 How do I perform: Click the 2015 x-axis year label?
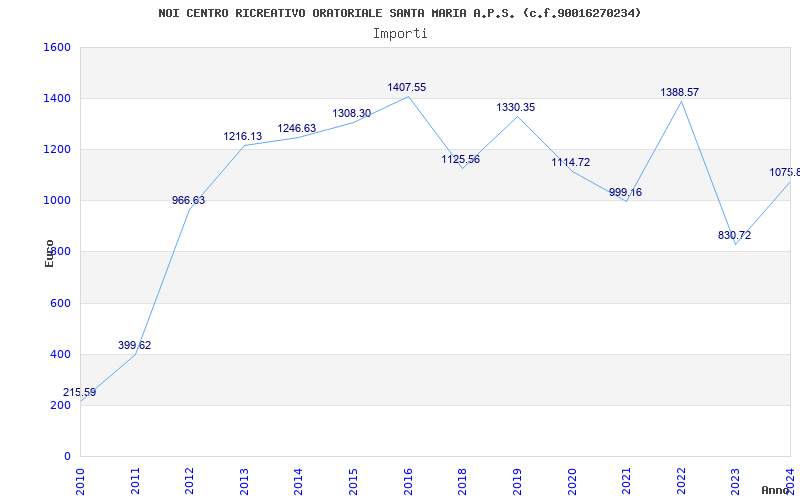[x=354, y=482]
